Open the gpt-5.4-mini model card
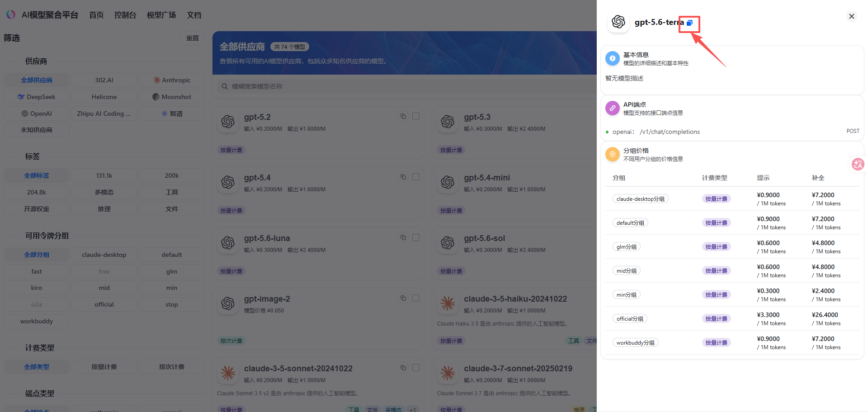The width and height of the screenshot is (868, 412). [x=514, y=193]
